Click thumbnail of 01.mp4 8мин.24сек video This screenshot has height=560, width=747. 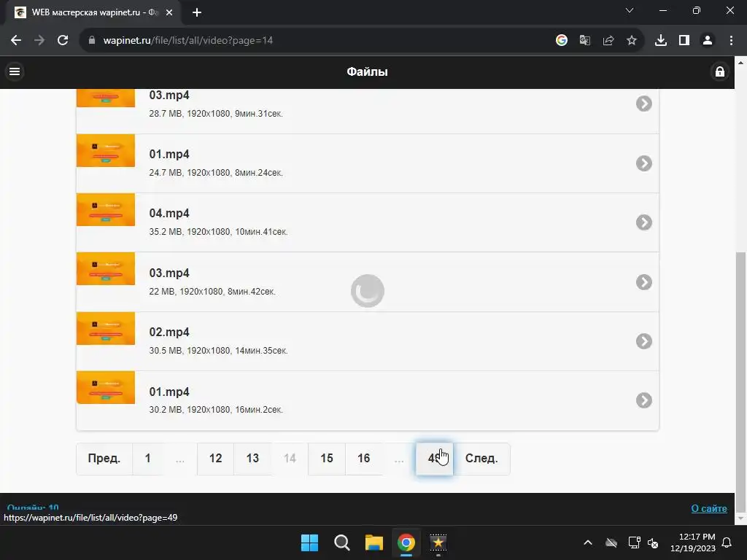click(106, 150)
